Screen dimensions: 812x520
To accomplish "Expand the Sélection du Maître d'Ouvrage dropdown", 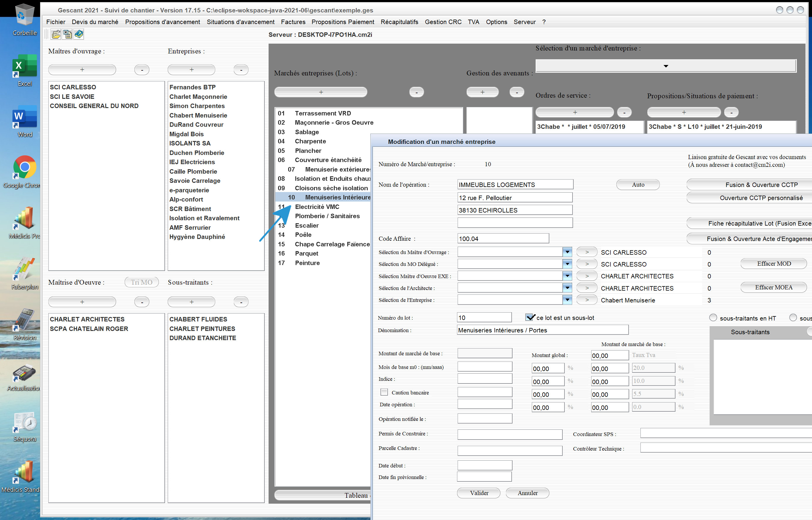I will point(567,252).
